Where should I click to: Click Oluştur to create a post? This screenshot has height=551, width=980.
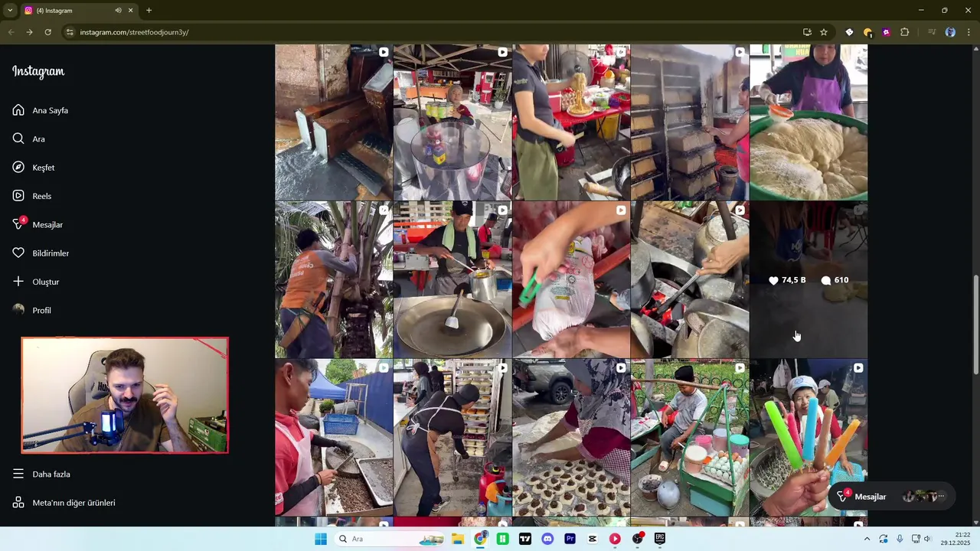(x=36, y=282)
